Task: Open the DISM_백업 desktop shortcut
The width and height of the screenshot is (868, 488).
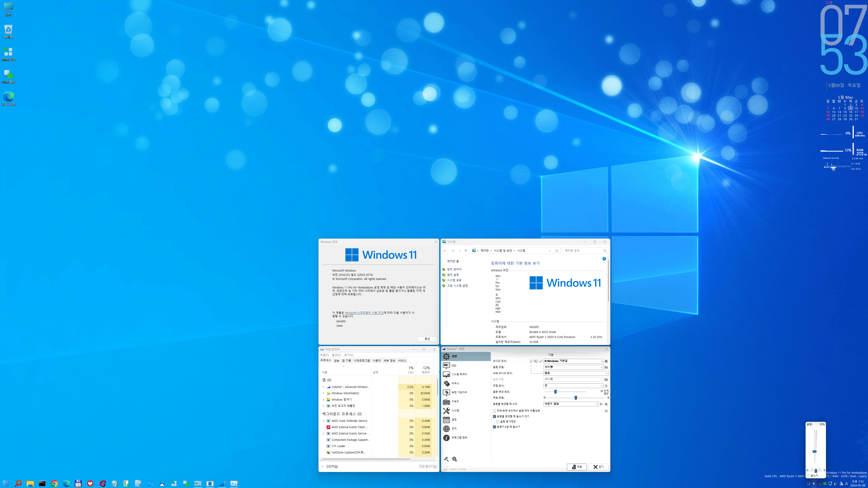Action: click(8, 54)
